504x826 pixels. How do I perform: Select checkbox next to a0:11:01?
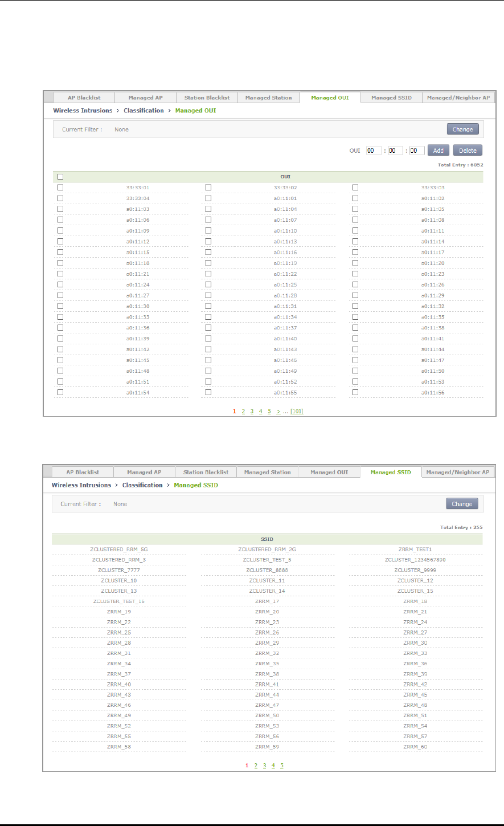(x=208, y=198)
